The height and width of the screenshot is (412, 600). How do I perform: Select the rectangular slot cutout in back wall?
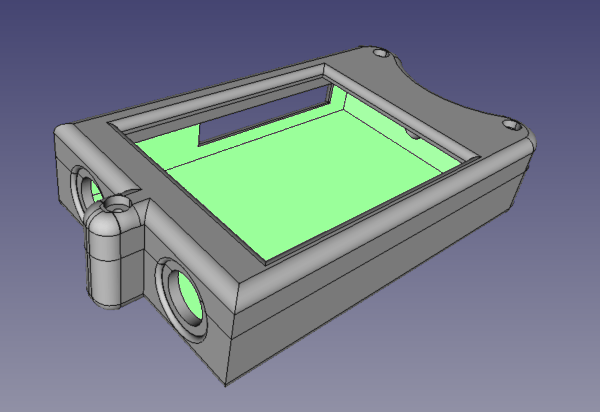[265, 115]
